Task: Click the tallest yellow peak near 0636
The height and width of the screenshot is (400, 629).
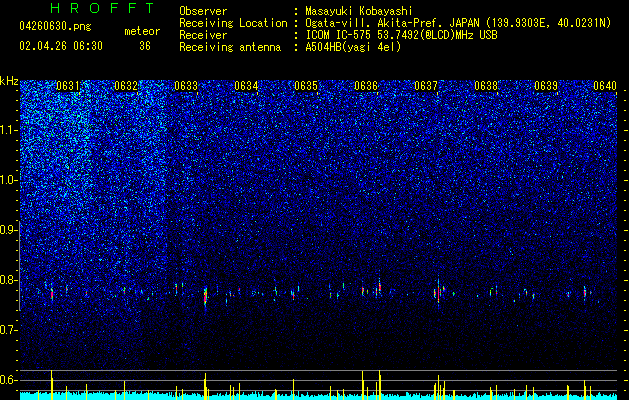Action: click(x=379, y=384)
